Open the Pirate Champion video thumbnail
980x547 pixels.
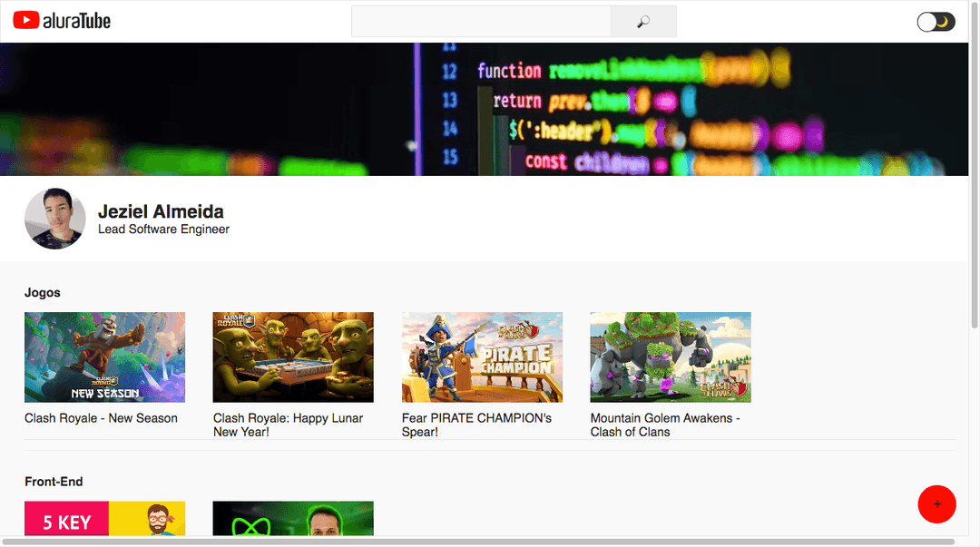tap(482, 357)
